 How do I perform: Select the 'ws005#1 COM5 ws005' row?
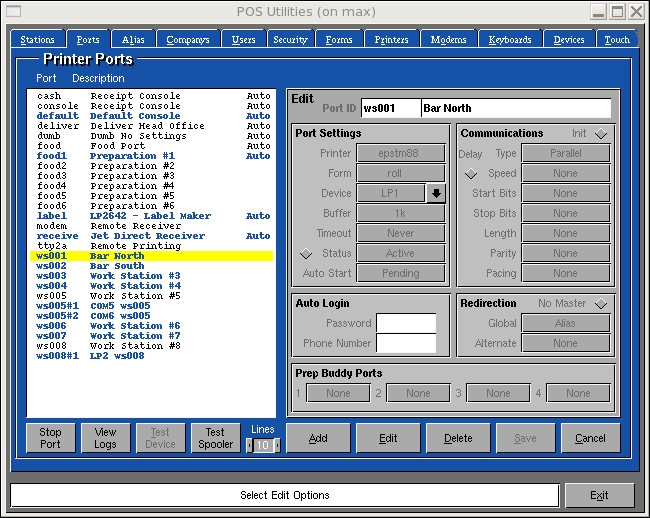[152, 306]
